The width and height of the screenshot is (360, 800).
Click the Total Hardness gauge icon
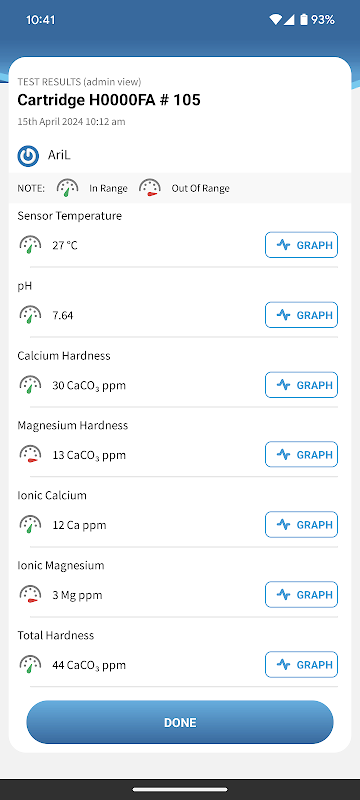click(30, 664)
